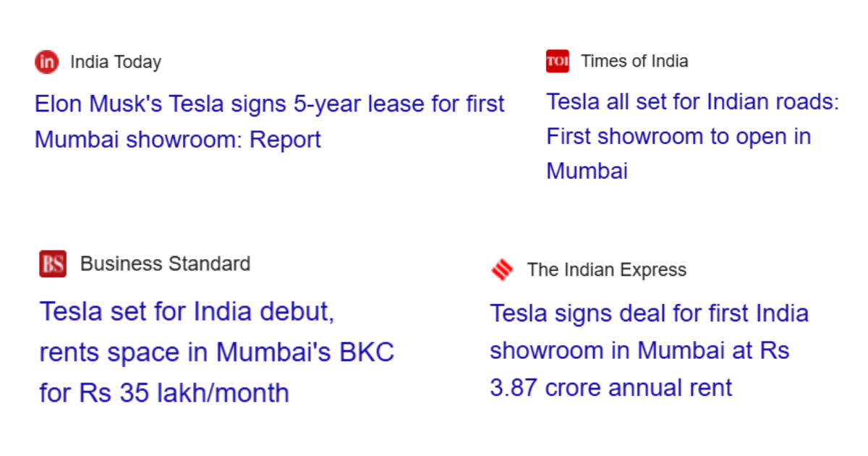Select The Indian Express source label
Image resolution: width=868 pixels, height=456 pixels.
pyautogui.click(x=607, y=270)
